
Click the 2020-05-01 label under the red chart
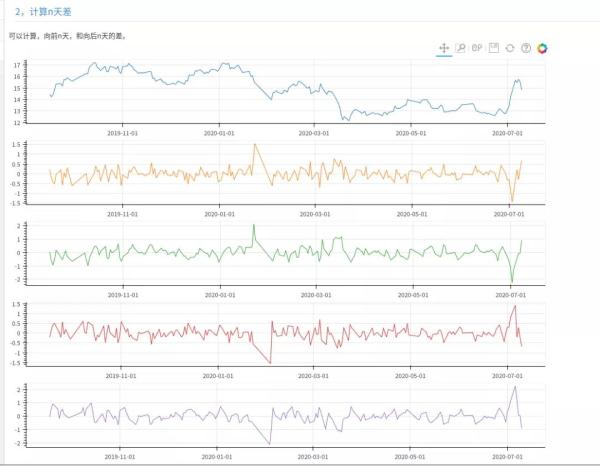(x=410, y=376)
